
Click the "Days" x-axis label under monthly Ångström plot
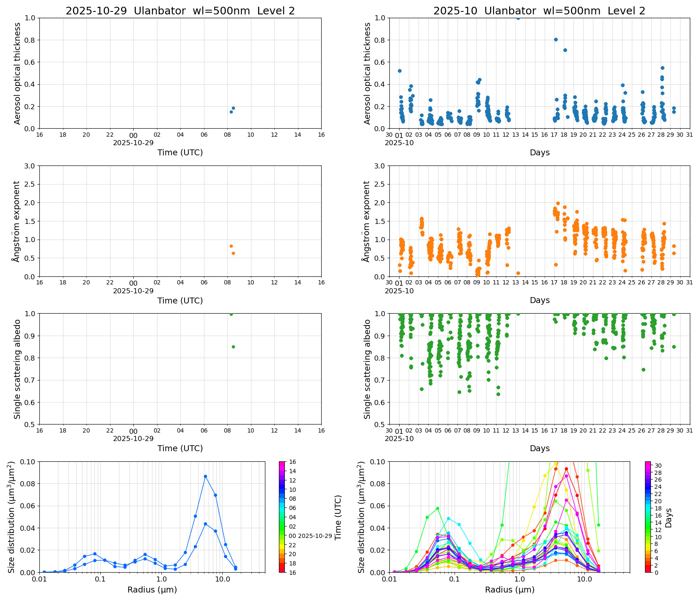coord(540,300)
